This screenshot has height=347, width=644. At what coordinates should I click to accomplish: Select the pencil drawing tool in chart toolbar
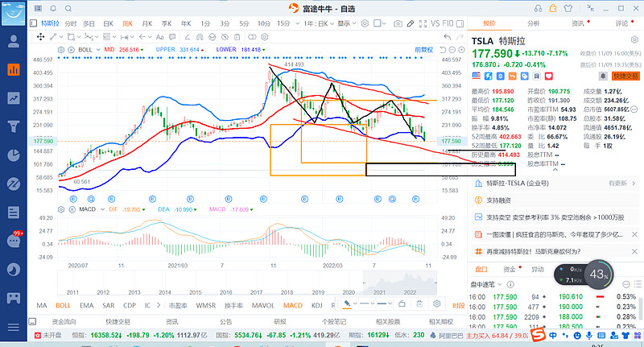point(411,24)
